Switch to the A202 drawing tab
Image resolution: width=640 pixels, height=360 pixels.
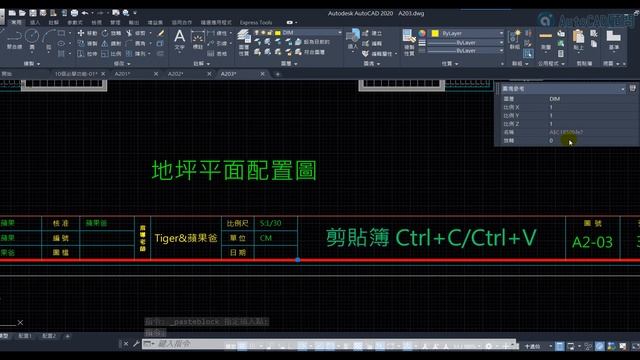176,74
